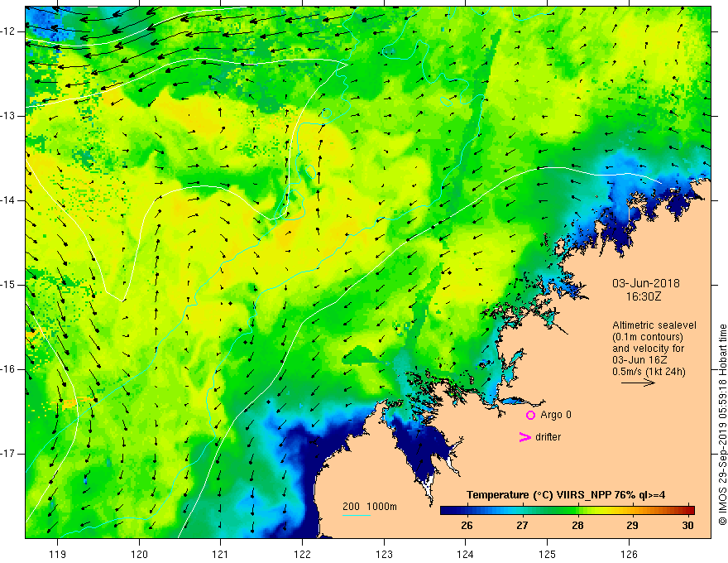Click the 'Altimetric sealevel' caption line
The image size is (728, 563).
pyautogui.click(x=654, y=325)
